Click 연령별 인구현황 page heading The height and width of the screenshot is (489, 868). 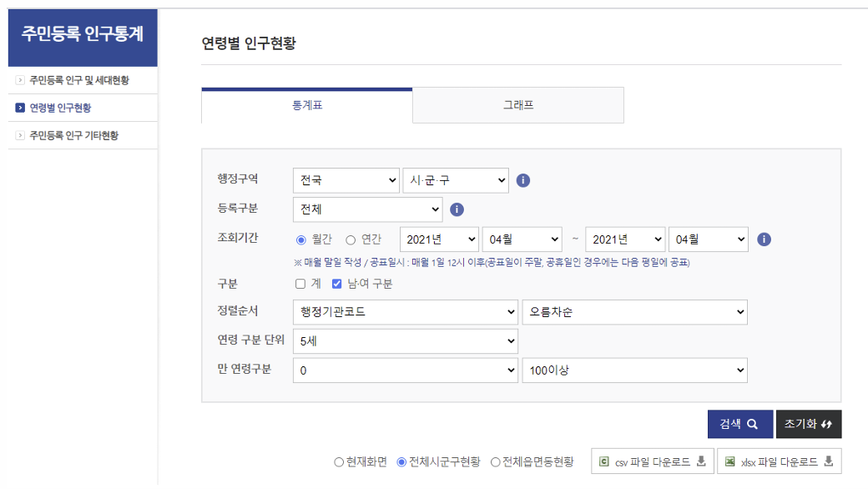249,43
